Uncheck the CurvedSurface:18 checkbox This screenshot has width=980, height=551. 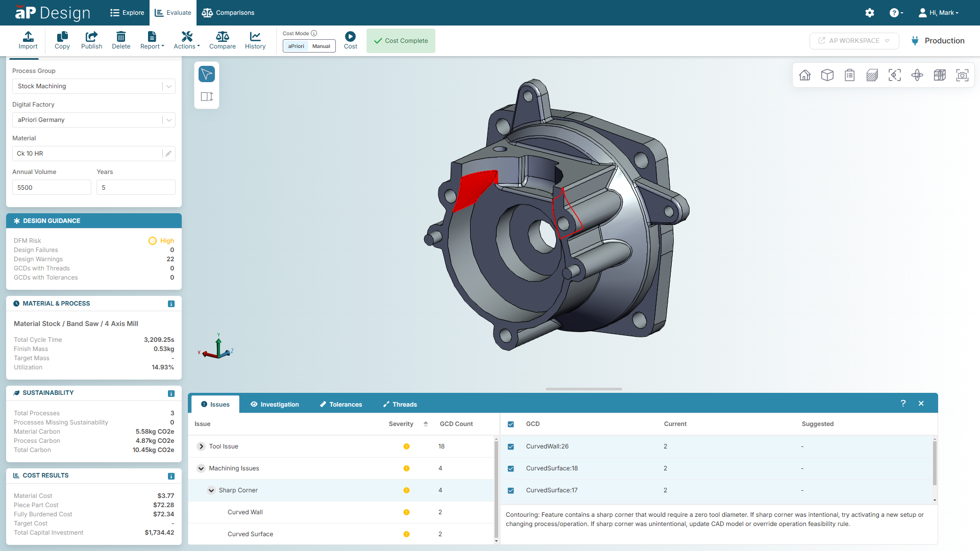pyautogui.click(x=511, y=468)
